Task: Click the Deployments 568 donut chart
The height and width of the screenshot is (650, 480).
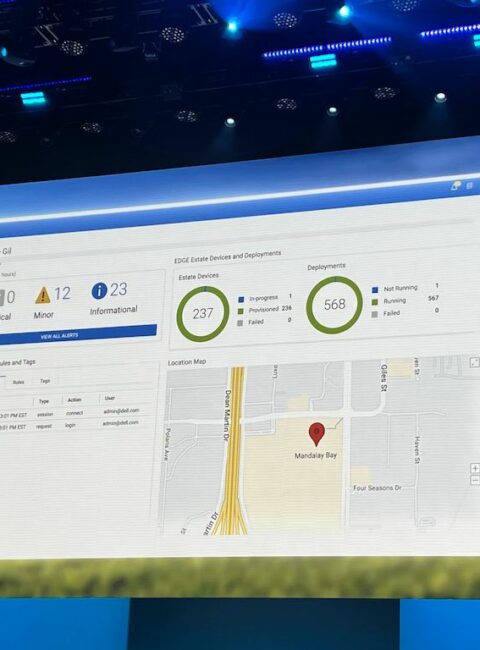Action: [334, 305]
